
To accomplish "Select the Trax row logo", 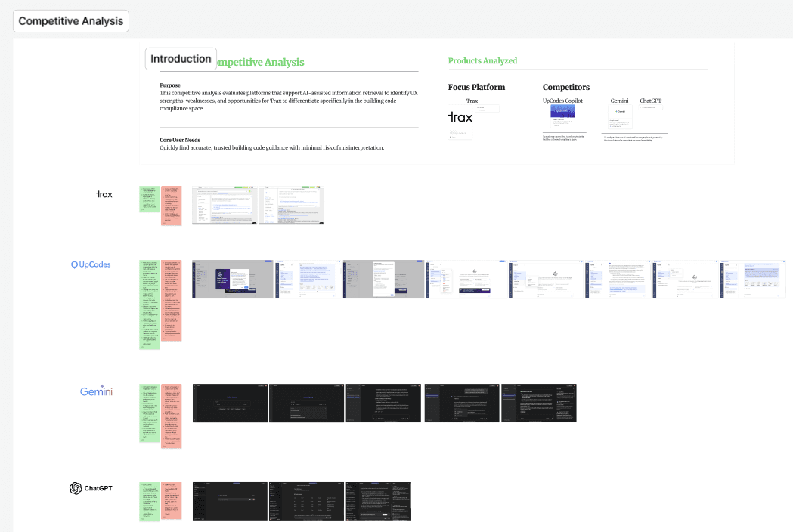I will click(x=104, y=194).
